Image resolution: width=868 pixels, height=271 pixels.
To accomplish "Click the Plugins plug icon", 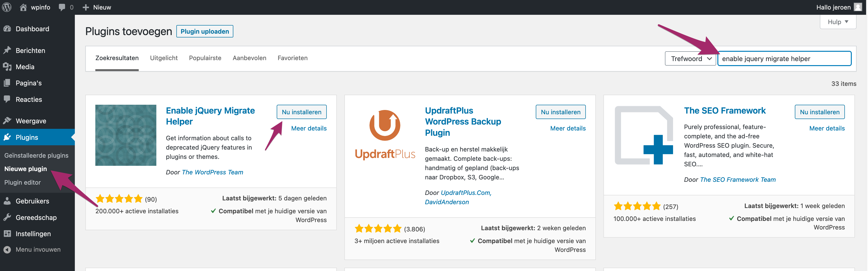I will pos(7,137).
